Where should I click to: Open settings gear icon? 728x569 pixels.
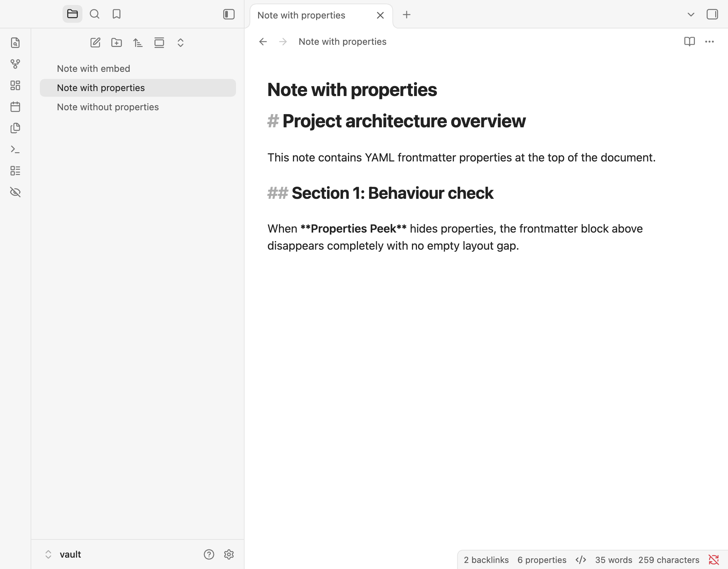229,554
